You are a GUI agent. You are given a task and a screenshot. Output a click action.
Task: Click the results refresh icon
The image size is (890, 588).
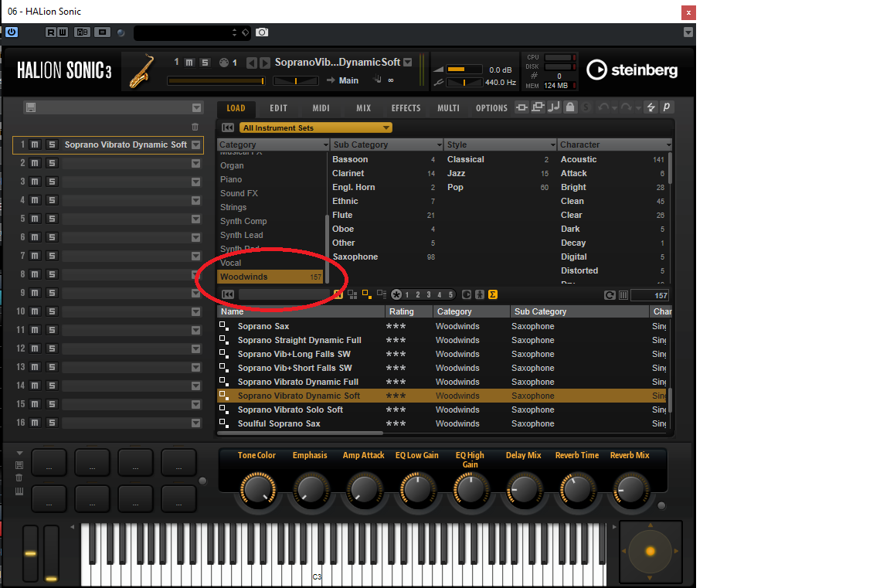(610, 295)
